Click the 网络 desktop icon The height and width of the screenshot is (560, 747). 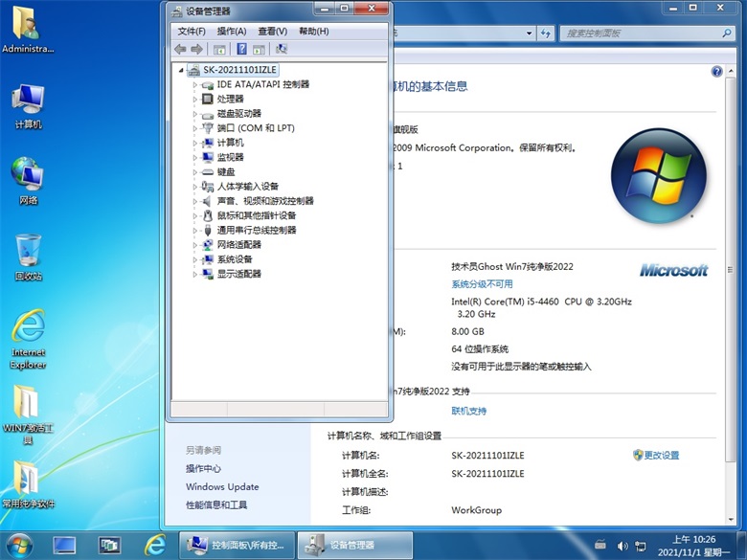click(29, 180)
